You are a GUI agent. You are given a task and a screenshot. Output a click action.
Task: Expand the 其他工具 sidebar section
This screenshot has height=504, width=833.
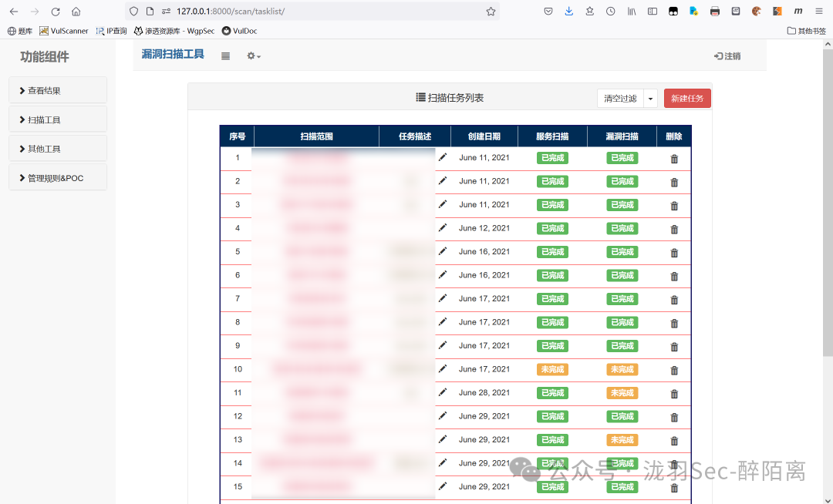58,149
